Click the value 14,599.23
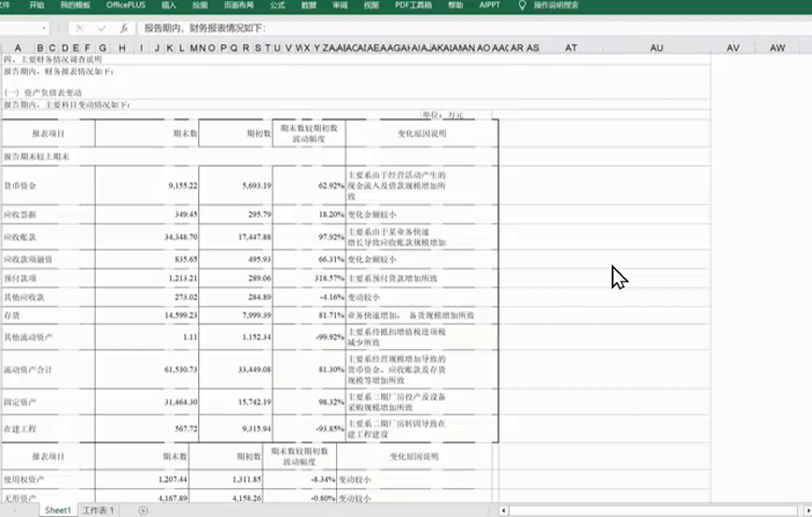Viewport: 812px width, 517px height. tap(181, 315)
